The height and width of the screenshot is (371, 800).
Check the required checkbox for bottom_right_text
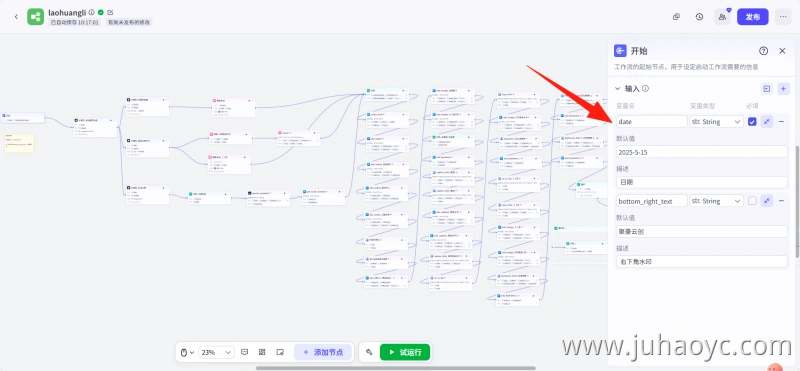point(752,201)
